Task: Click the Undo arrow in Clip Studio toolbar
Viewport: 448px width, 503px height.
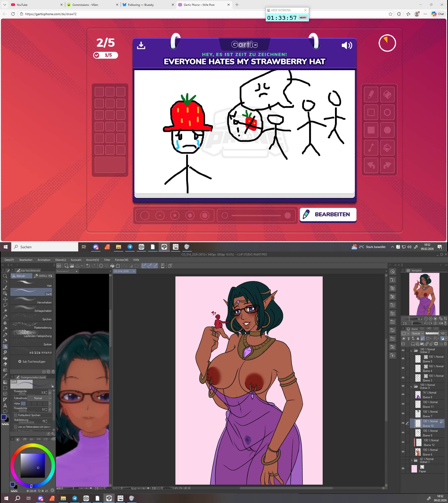Action: (x=88, y=266)
